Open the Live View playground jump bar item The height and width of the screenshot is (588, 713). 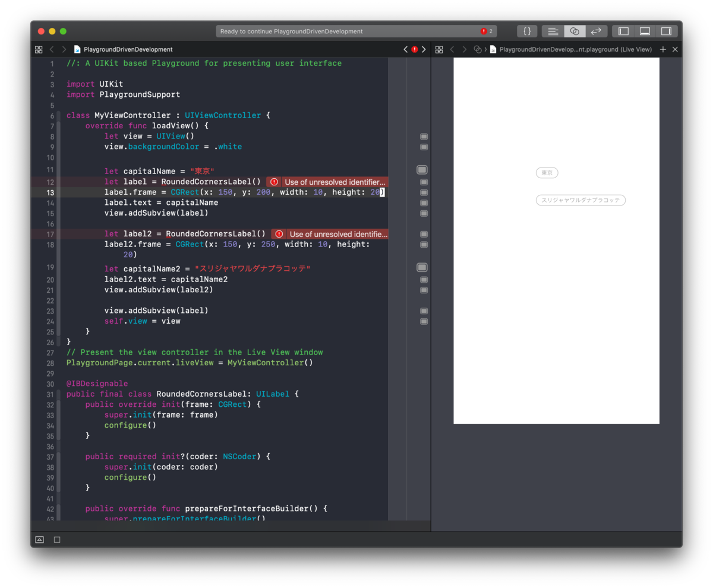(x=570, y=49)
